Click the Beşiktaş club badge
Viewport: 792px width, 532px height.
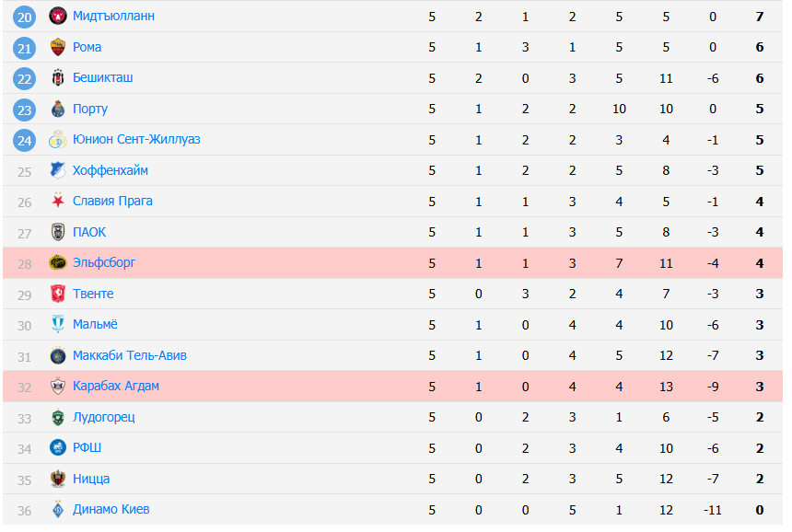[58, 77]
